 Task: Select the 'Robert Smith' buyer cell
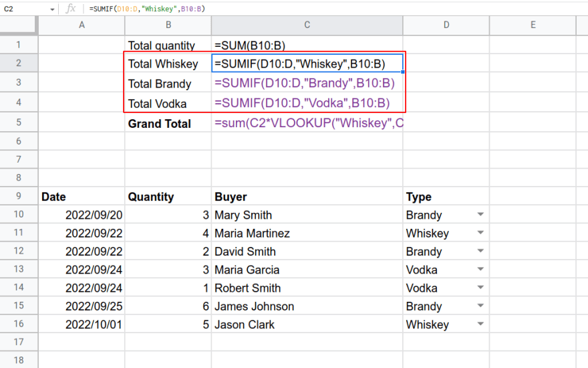(x=307, y=288)
